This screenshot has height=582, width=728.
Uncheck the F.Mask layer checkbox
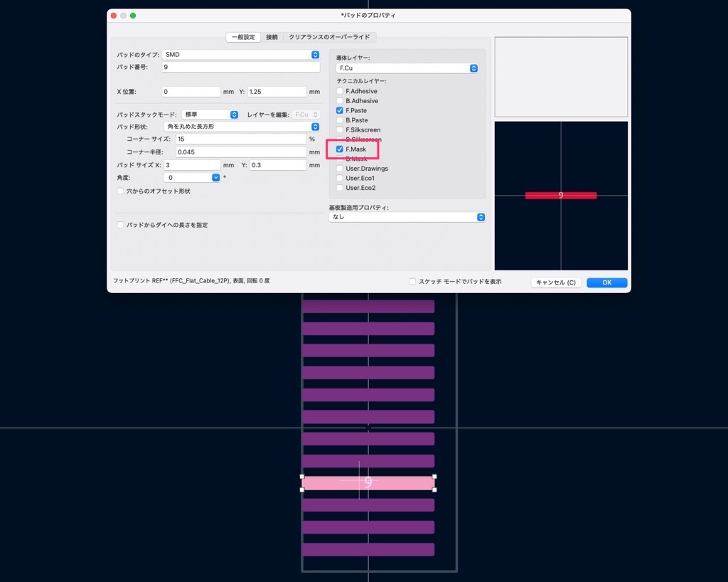[x=340, y=149]
